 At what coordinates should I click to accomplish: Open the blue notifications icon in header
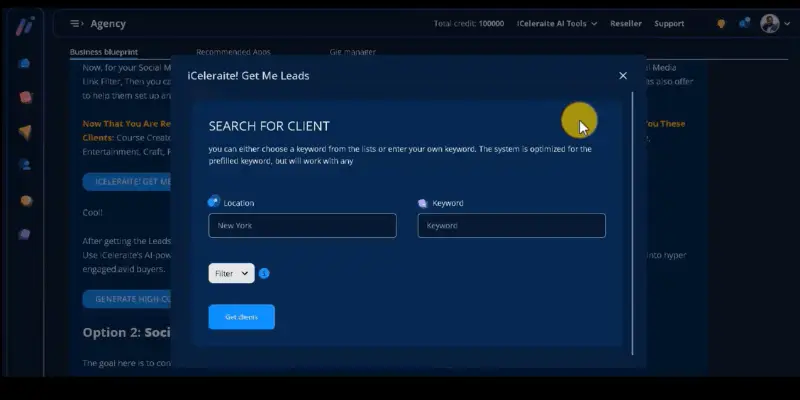(x=744, y=23)
